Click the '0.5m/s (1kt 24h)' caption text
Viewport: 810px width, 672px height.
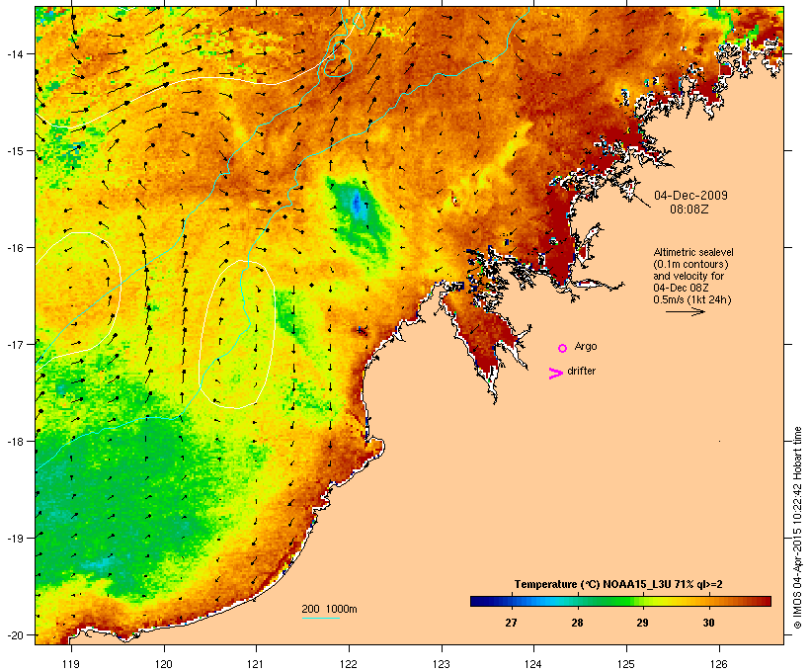tap(692, 299)
